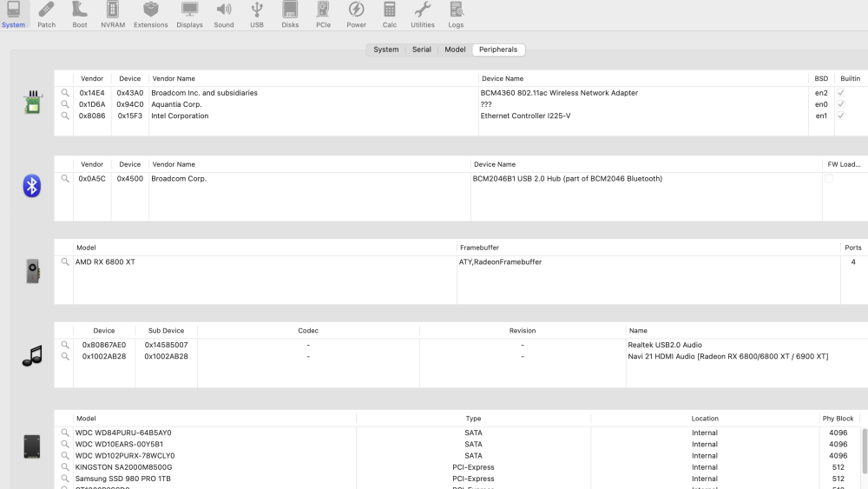
Task: Click magnifier icon for WDC WD84PURU disk
Action: pyautogui.click(x=65, y=433)
